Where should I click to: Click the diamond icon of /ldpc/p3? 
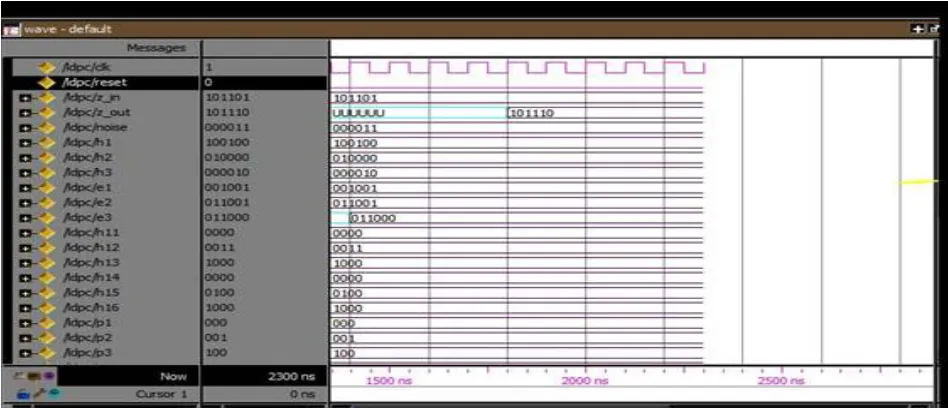[47, 353]
